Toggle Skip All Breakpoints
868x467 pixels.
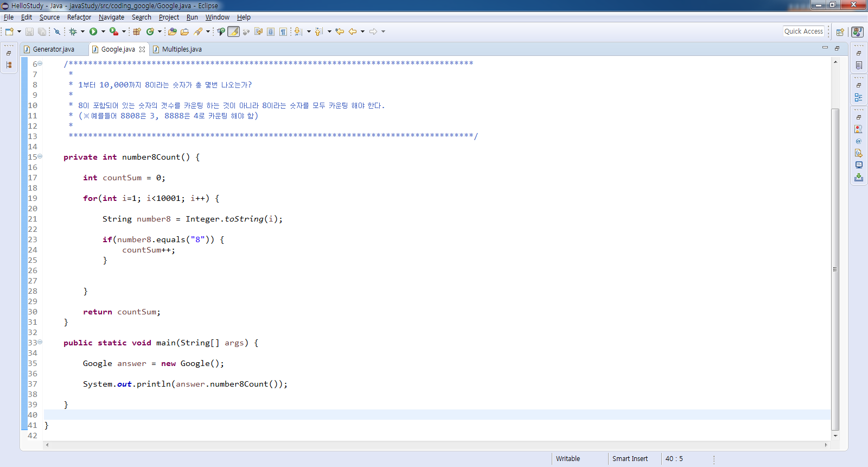(57, 31)
